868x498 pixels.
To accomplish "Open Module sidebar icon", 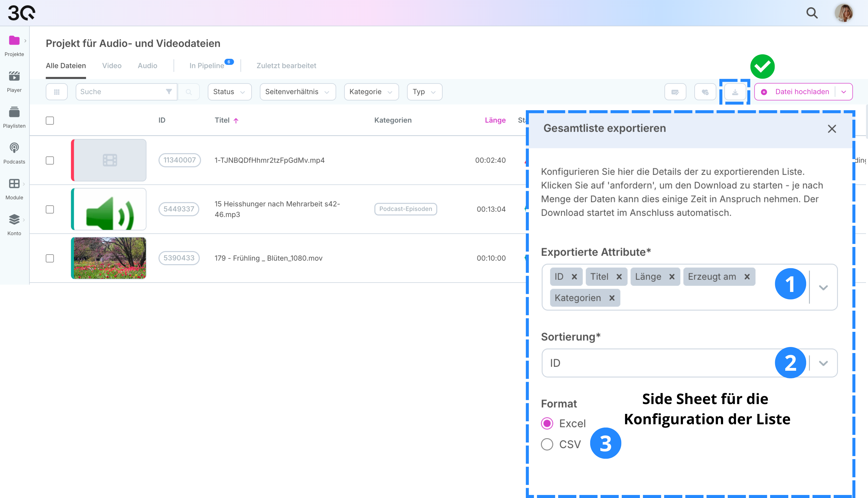I will [x=14, y=184].
